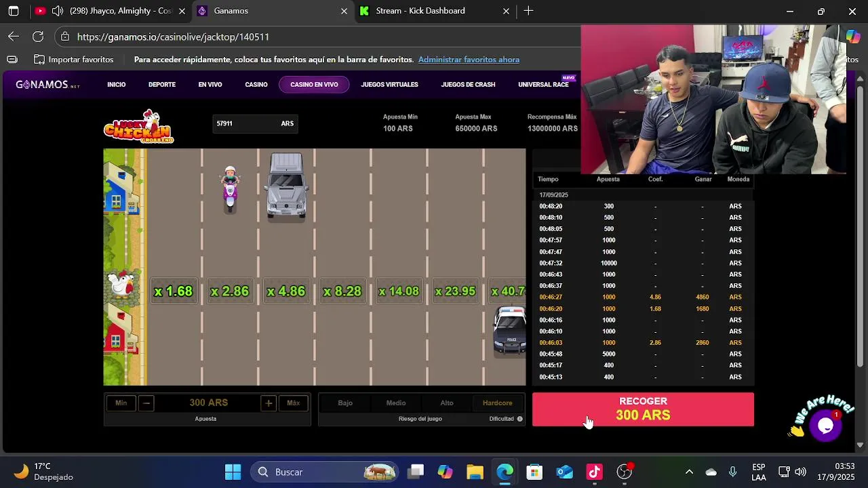Click the Importar favoritos icon
868x488 pixels.
point(39,60)
